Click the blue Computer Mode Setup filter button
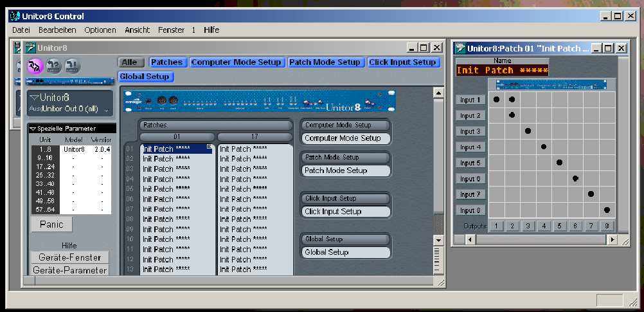644x312 pixels. 237,62
